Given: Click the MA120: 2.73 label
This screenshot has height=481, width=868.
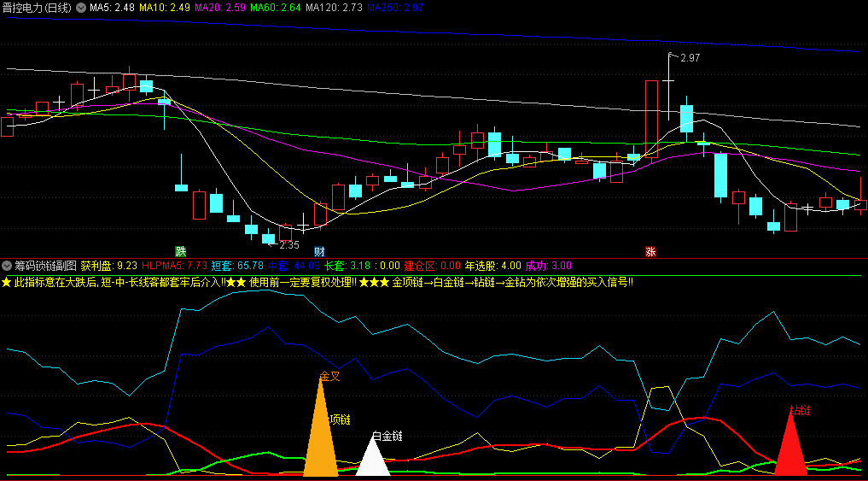Looking at the screenshot, I should [x=335, y=8].
